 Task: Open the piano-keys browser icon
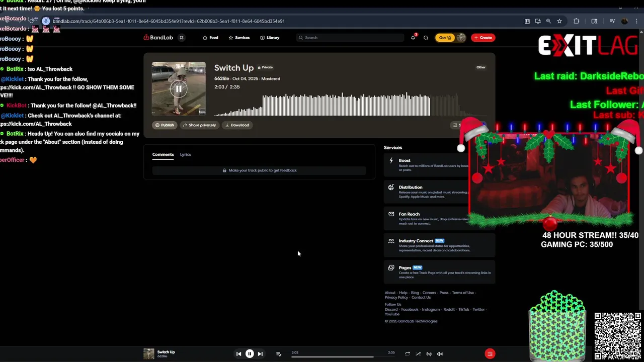[x=527, y=21]
